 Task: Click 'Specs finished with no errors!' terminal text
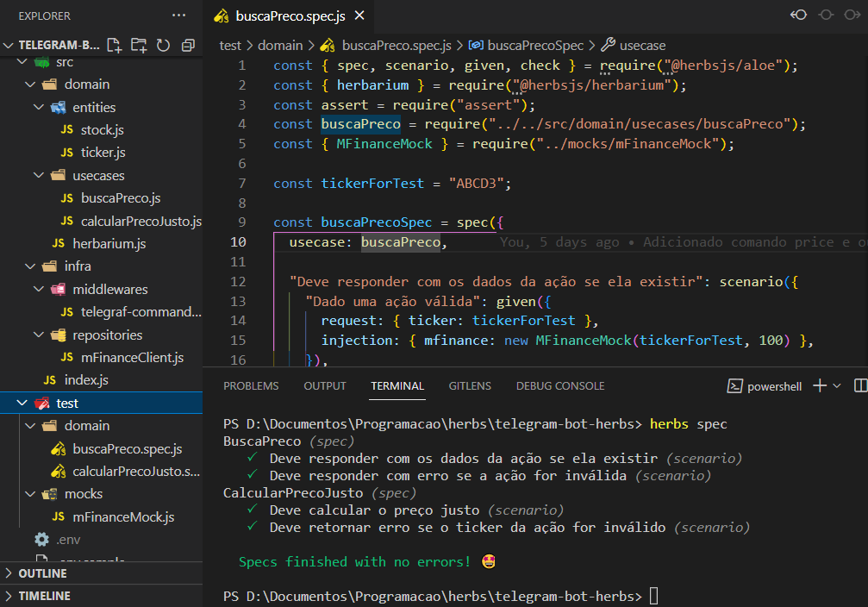pos(354,561)
